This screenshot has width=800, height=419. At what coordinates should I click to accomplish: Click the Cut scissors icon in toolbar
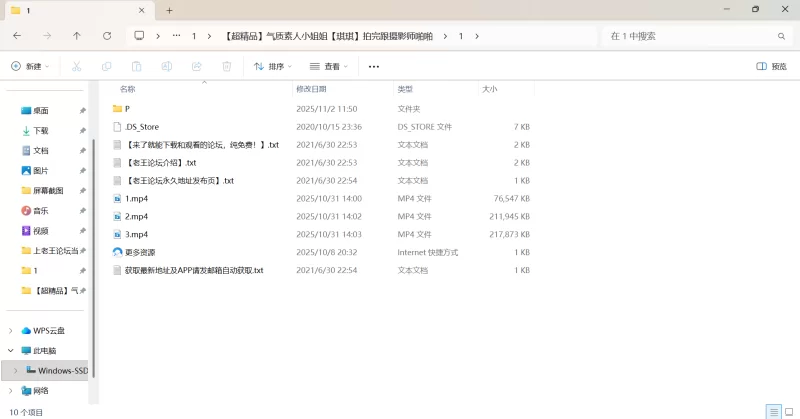(76, 66)
